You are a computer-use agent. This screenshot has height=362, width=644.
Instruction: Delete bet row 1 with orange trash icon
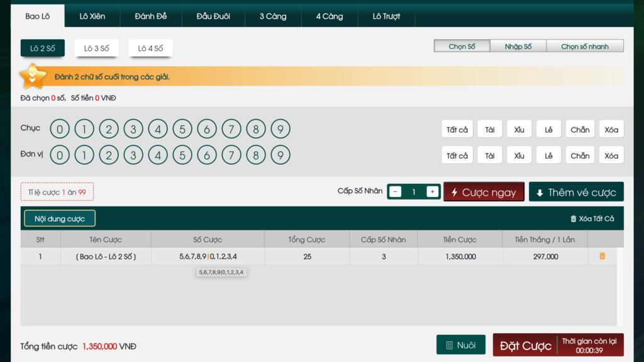point(602,256)
